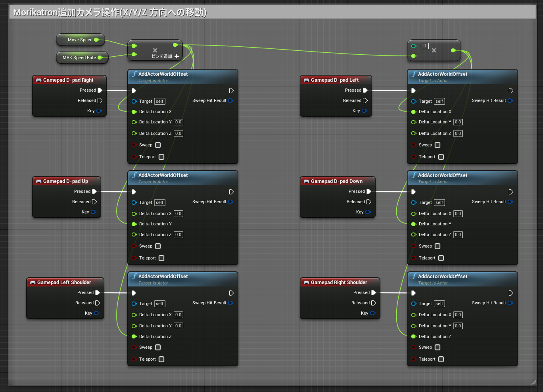Image resolution: width=543 pixels, height=392 pixels.
Task: Click Key pin of Gamepad D-pad Up
Action: tap(93, 212)
